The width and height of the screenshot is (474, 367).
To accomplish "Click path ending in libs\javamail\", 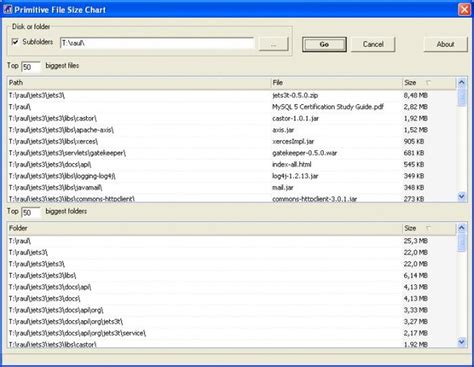I will [55, 188].
